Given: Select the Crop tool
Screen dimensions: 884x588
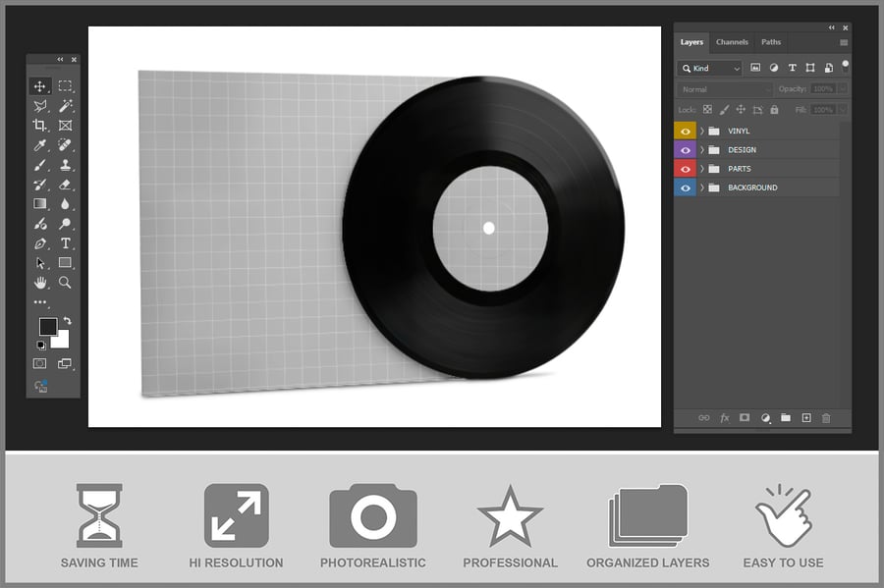Looking at the screenshot, I should point(40,126).
